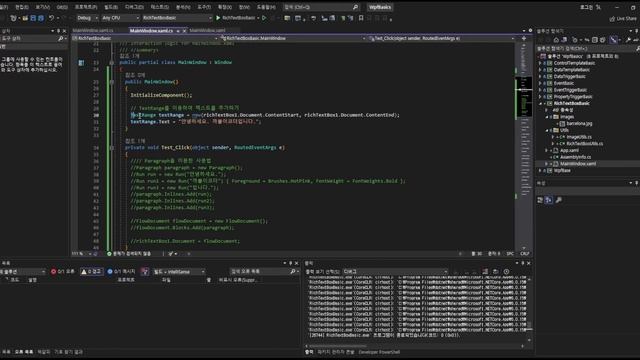Click the class indicator icon in margin at line 23

pos(81,62)
